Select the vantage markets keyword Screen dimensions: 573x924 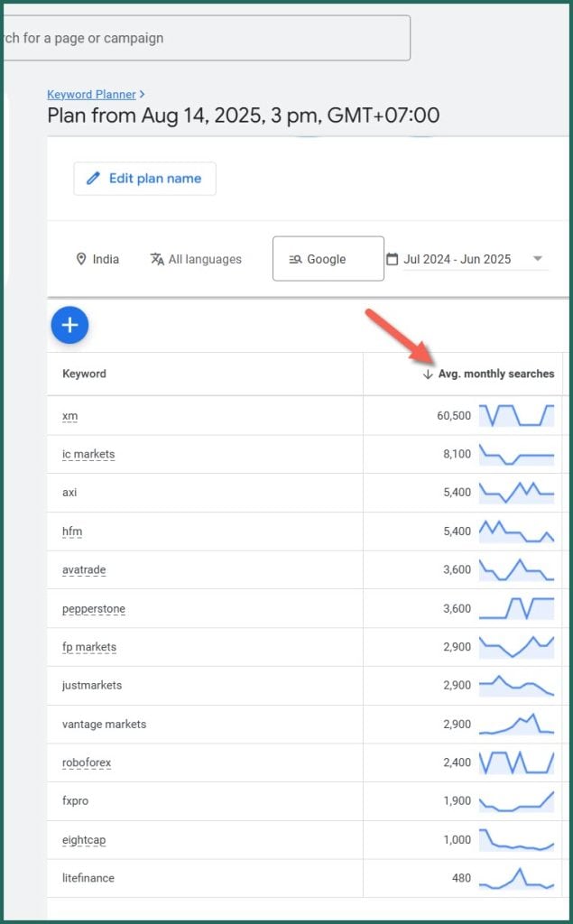tap(104, 725)
